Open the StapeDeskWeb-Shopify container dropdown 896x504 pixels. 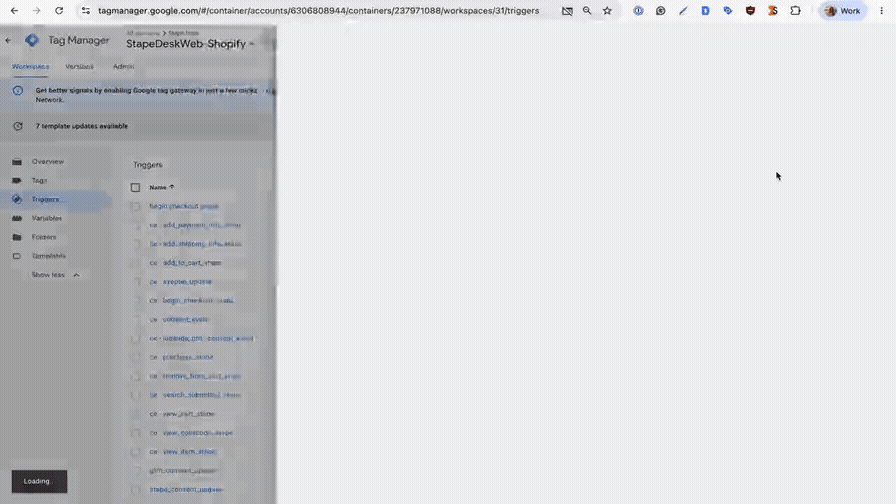coord(190,44)
